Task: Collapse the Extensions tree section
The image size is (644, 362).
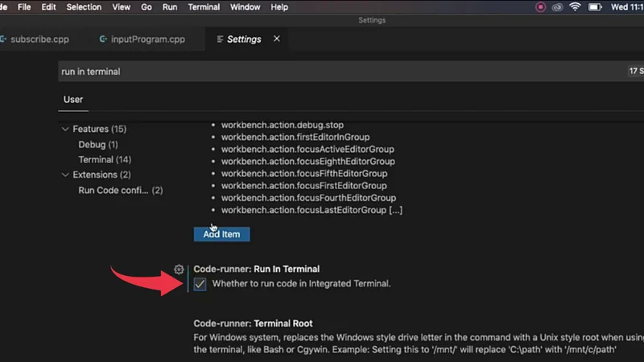Action: click(65, 175)
